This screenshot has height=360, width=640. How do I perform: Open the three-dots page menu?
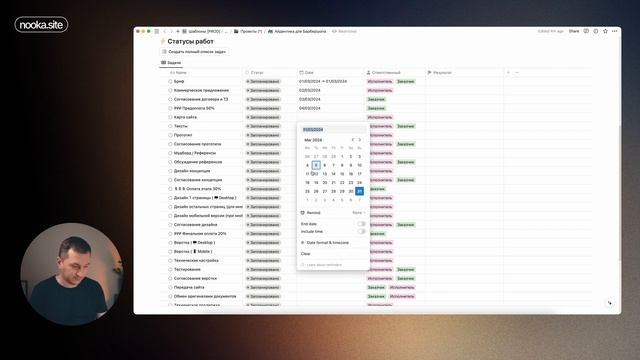(615, 31)
